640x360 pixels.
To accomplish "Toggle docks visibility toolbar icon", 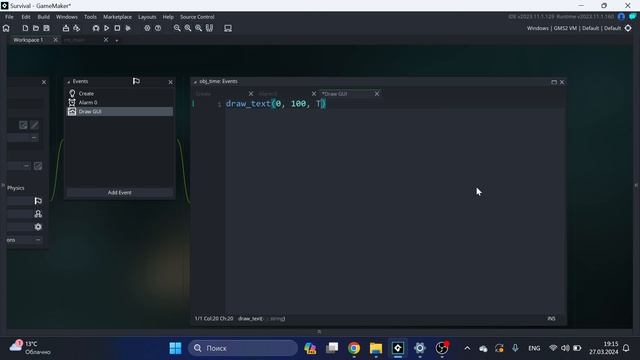I will click(209, 28).
